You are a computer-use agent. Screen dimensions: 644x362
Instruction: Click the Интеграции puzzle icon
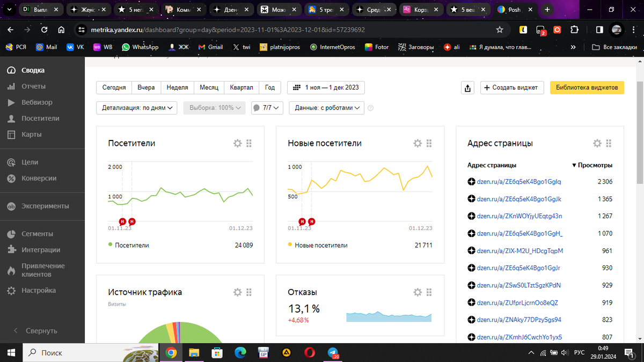[x=11, y=250]
